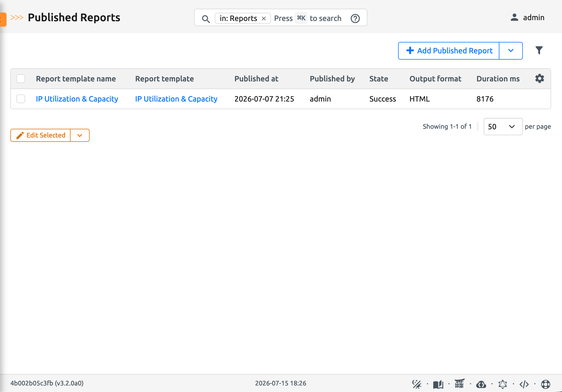
Task: Click the Published at column header
Action: tap(256, 79)
